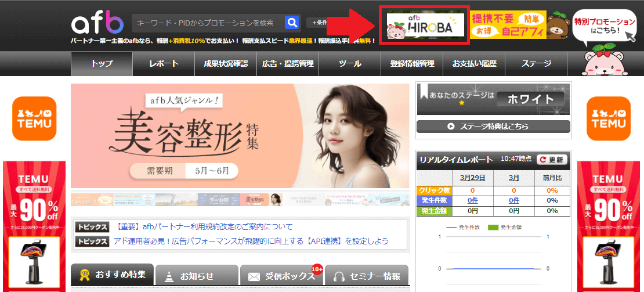Open the 美容整形特集 main banner
The height and width of the screenshot is (292, 644).
pyautogui.click(x=240, y=136)
